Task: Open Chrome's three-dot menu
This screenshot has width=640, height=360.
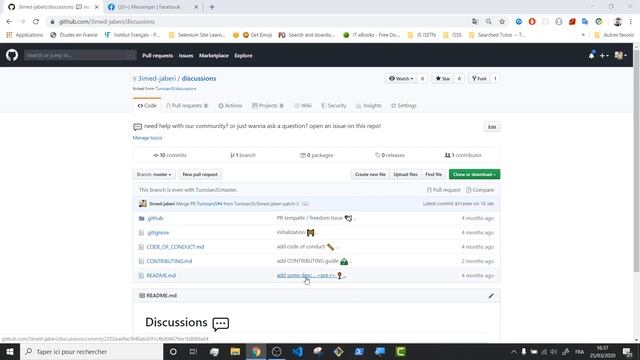Action: tap(631, 22)
